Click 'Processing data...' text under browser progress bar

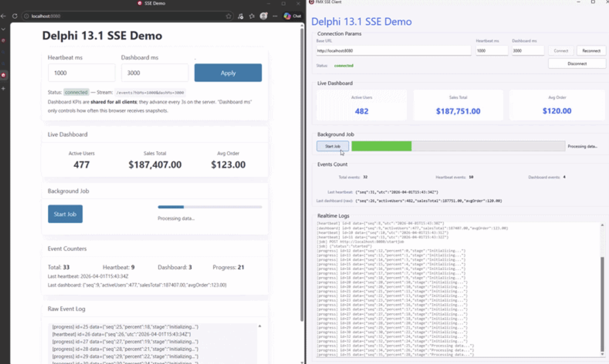click(176, 218)
